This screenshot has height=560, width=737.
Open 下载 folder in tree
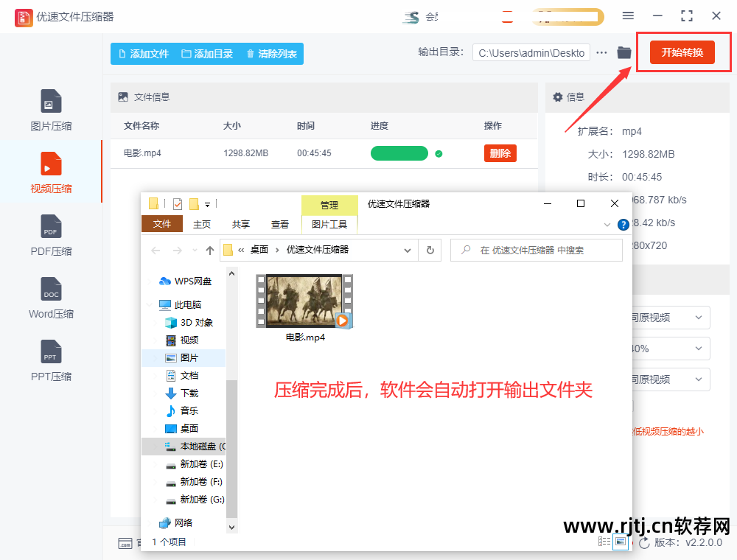click(182, 393)
